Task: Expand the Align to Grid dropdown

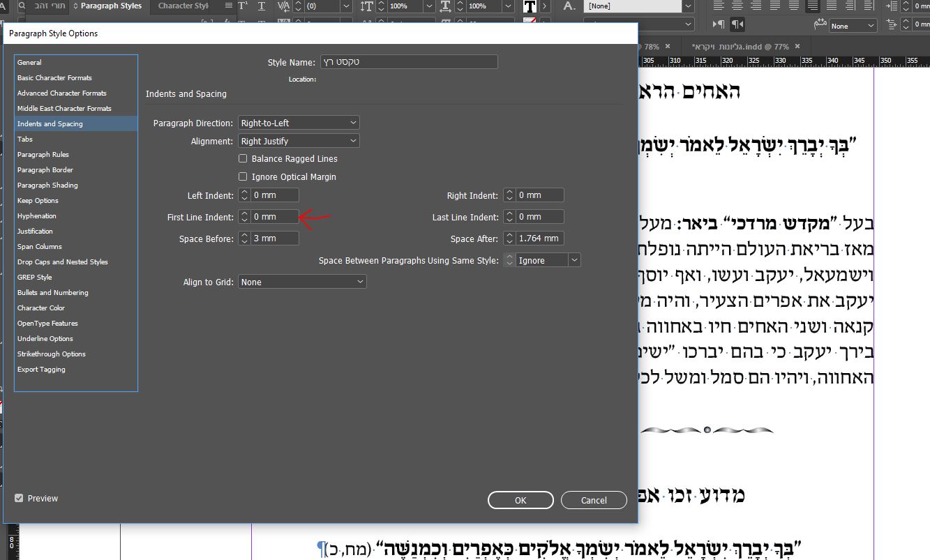Action: [x=302, y=281]
